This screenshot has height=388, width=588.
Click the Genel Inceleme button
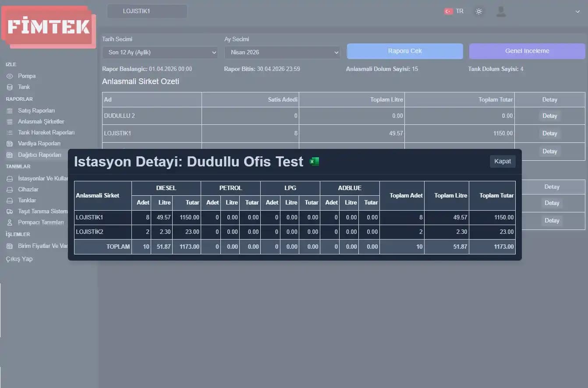pos(527,51)
